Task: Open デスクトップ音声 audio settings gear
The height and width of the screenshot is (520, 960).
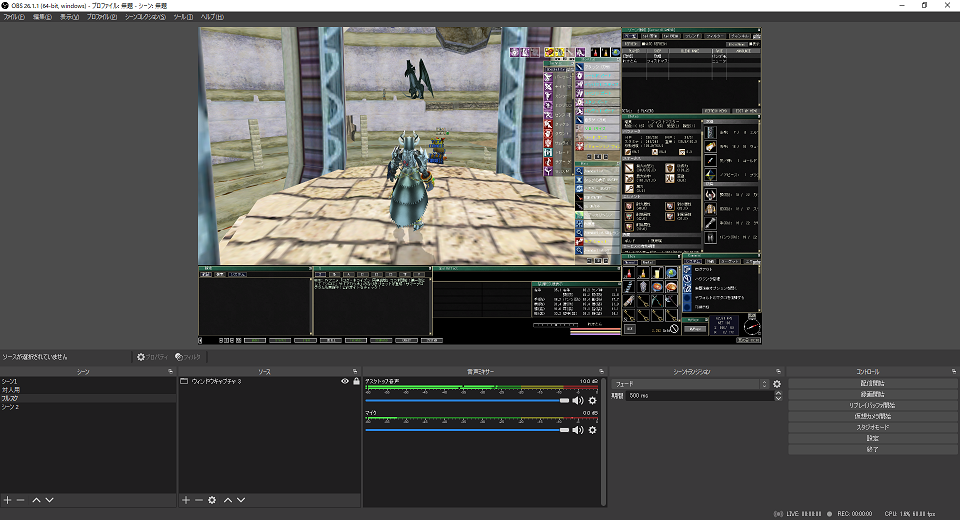Action: [592, 401]
